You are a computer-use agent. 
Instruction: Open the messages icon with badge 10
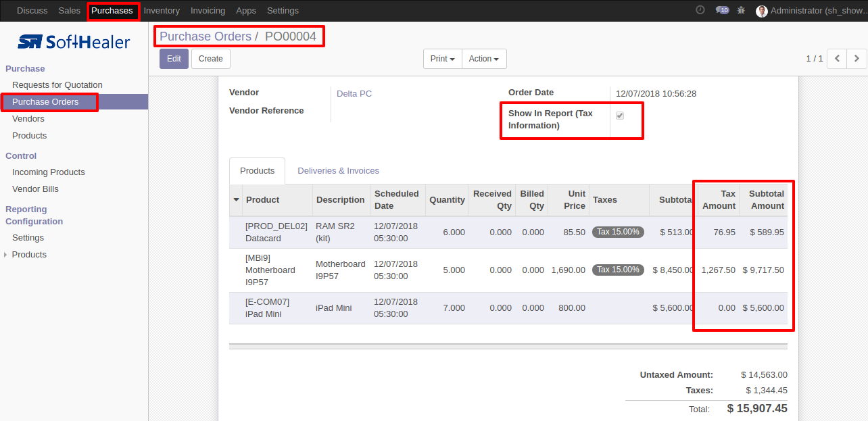(722, 10)
